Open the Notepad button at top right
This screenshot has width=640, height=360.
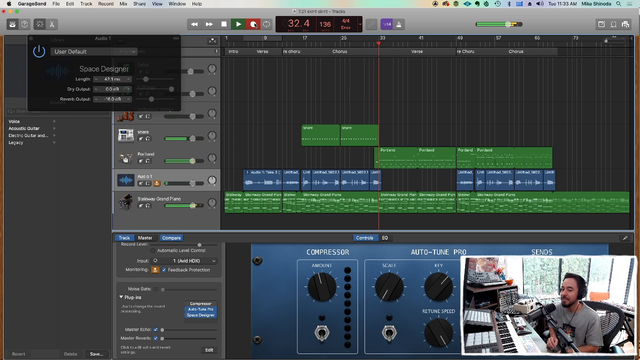pos(601,24)
